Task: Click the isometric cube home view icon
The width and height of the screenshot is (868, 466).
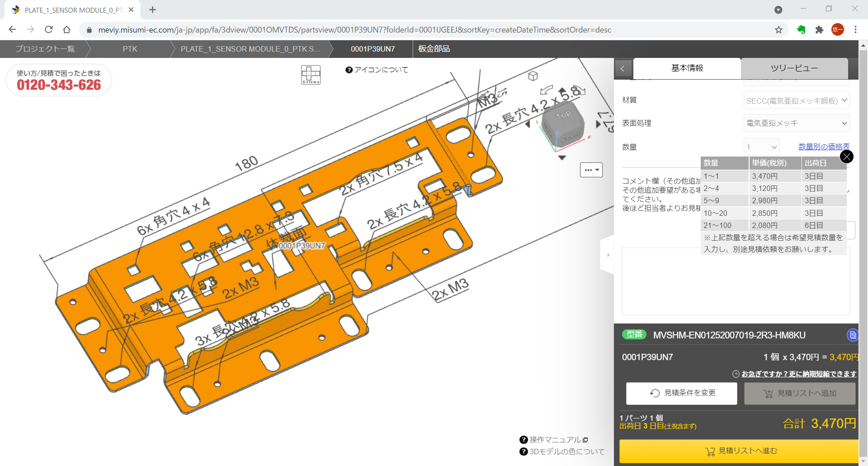Action: 533,76
